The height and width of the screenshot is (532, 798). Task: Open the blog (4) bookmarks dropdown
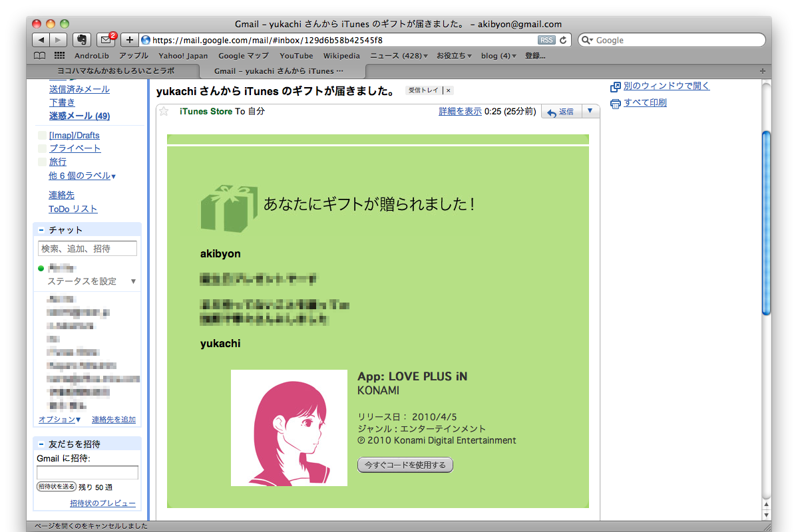tap(499, 56)
